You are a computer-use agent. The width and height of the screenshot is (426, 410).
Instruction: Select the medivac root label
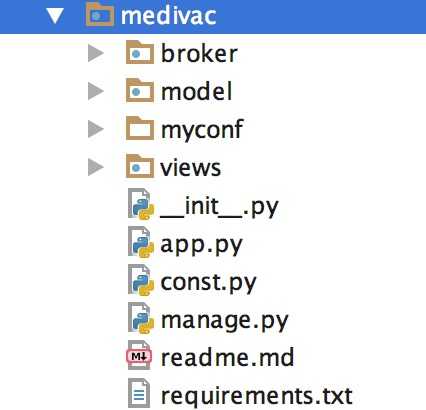[x=168, y=16]
